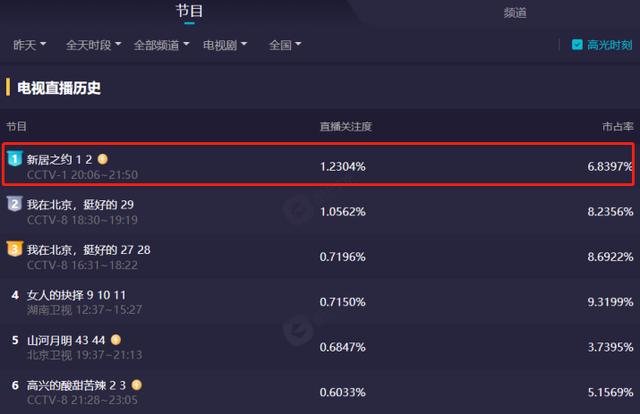
Task: Click the rank 3 orange badge icon
Action: 15,249
